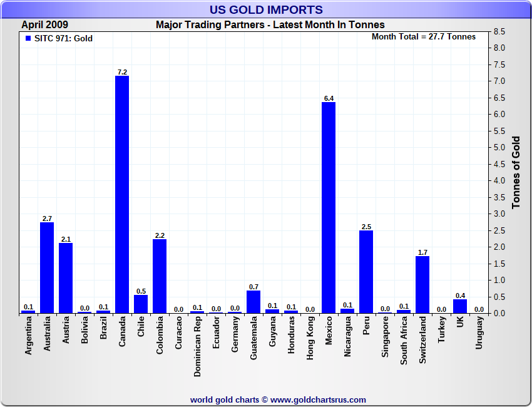The width and height of the screenshot is (532, 407).
Task: Click the 5.0 tick on y-axis
Action: [499, 148]
